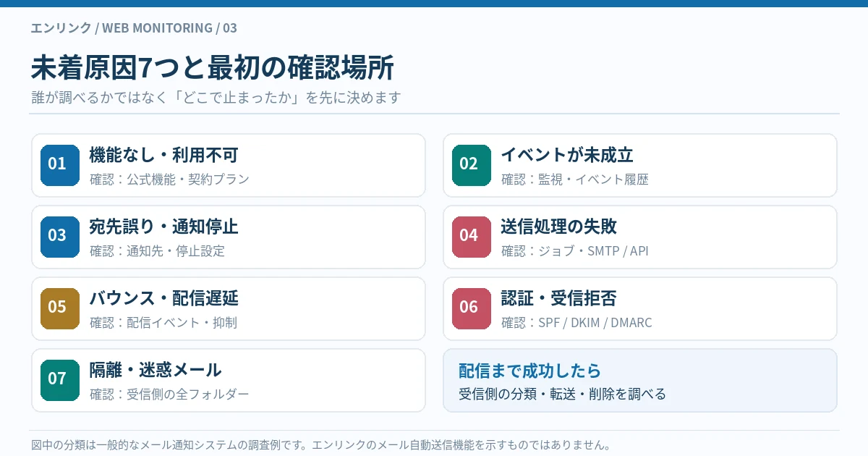Click the text 確認：SPF / DKIM / DMARC
The width and height of the screenshot is (868, 456).
click(576, 323)
